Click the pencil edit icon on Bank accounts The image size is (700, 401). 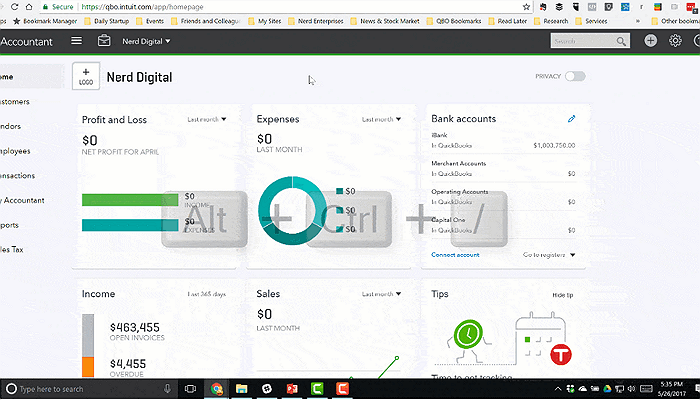(572, 119)
